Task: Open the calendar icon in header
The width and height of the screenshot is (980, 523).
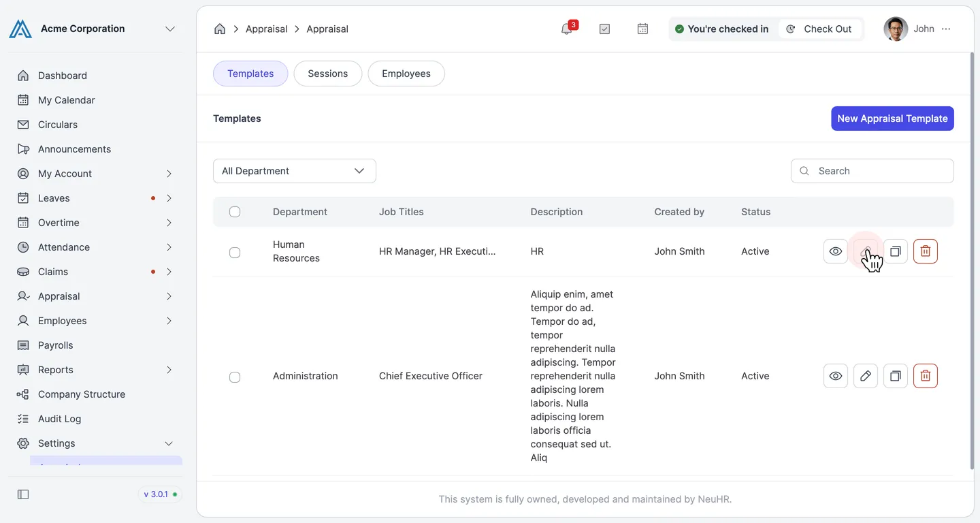Action: (642, 29)
